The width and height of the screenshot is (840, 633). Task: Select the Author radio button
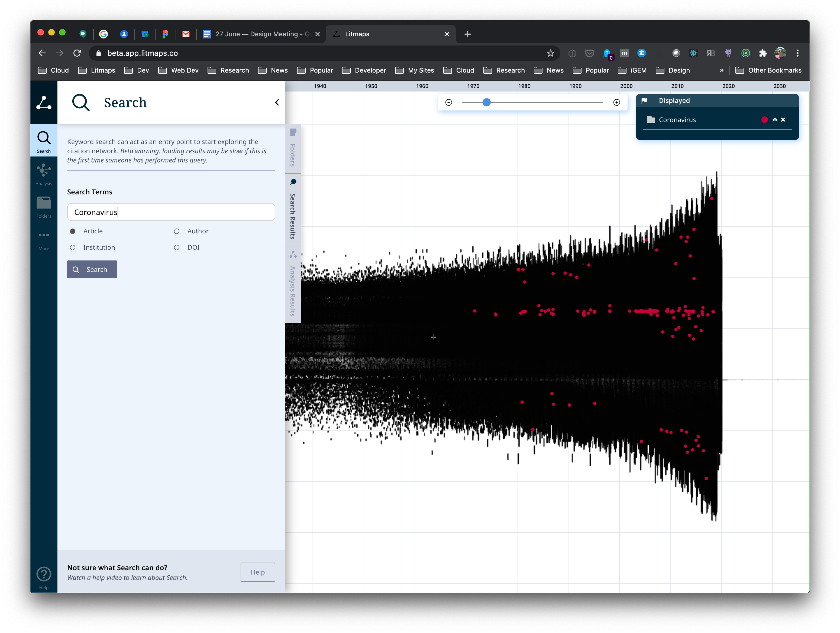pyautogui.click(x=177, y=231)
